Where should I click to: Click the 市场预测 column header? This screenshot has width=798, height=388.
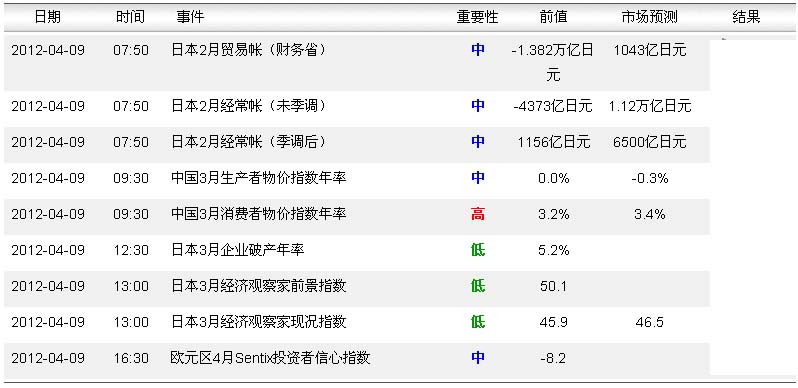click(649, 17)
